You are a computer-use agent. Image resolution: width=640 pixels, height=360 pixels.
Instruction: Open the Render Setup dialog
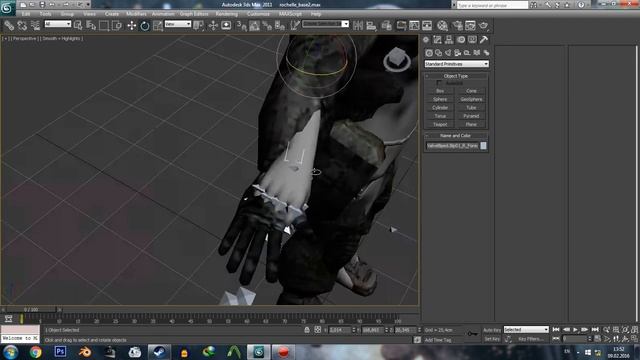click(457, 26)
